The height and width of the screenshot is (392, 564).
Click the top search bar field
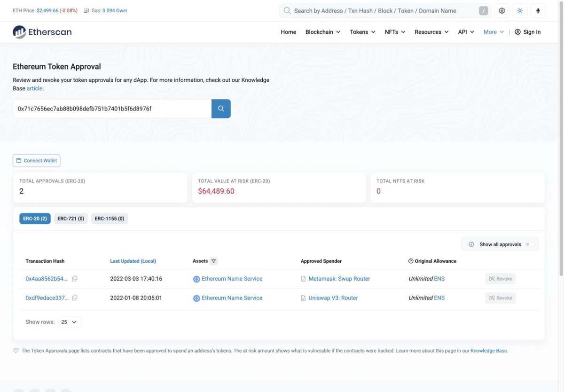tap(384, 11)
